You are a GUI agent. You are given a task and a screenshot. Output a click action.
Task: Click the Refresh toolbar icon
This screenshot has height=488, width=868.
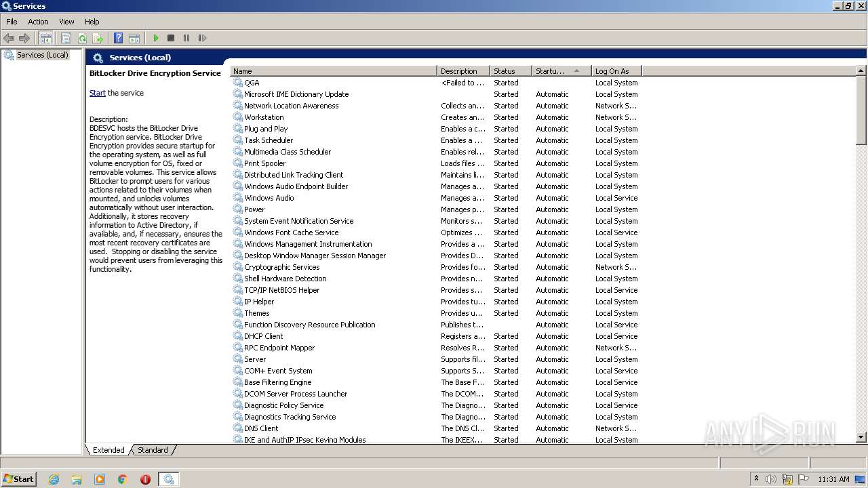tap(82, 39)
